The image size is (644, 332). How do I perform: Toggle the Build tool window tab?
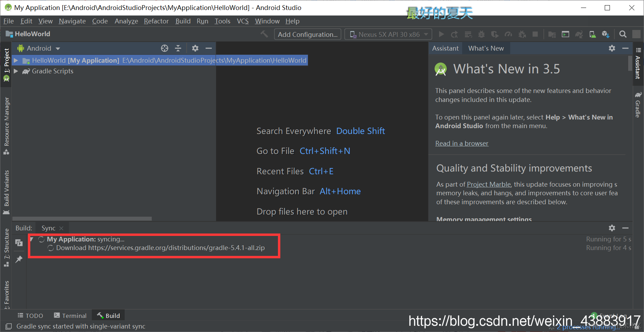pyautogui.click(x=108, y=315)
